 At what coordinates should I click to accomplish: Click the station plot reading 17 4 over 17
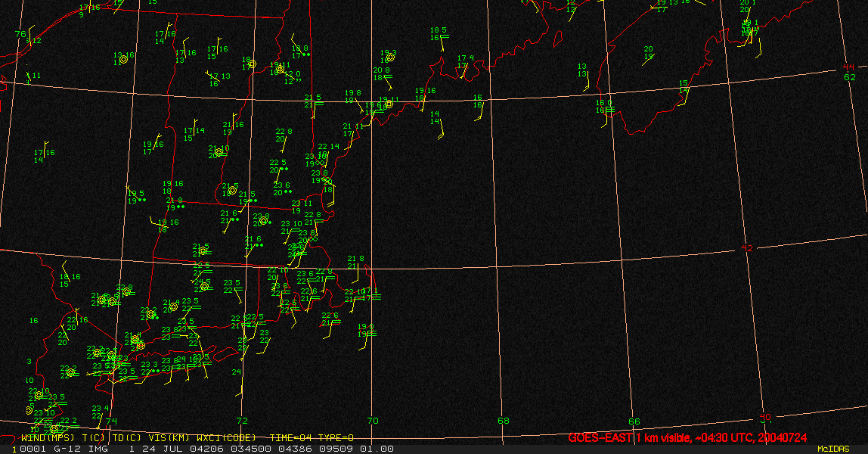click(466, 61)
